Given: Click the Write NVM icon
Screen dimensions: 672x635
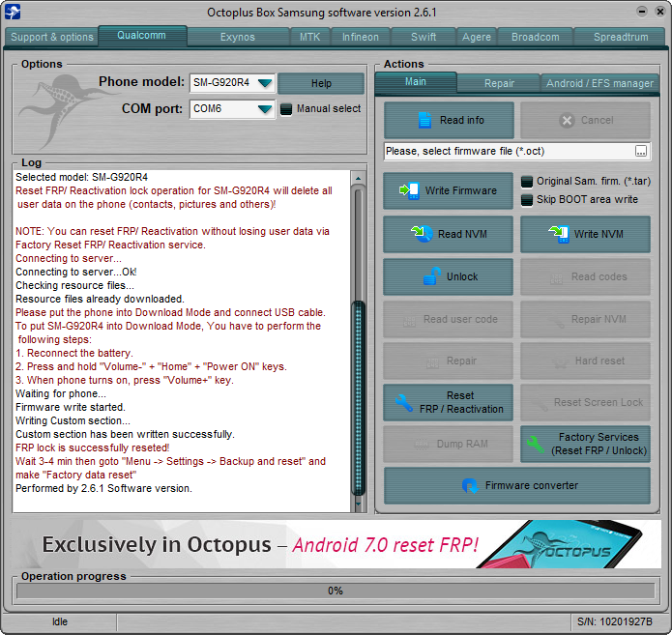Looking at the screenshot, I should point(559,234).
